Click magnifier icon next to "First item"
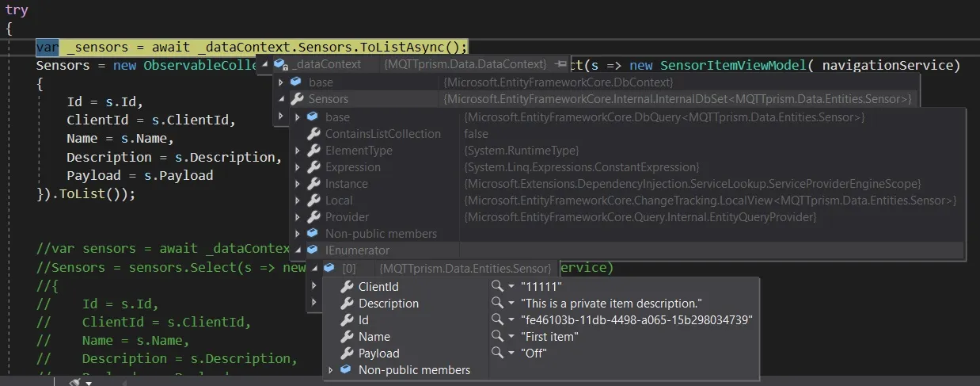The width and height of the screenshot is (980, 386). click(x=496, y=336)
